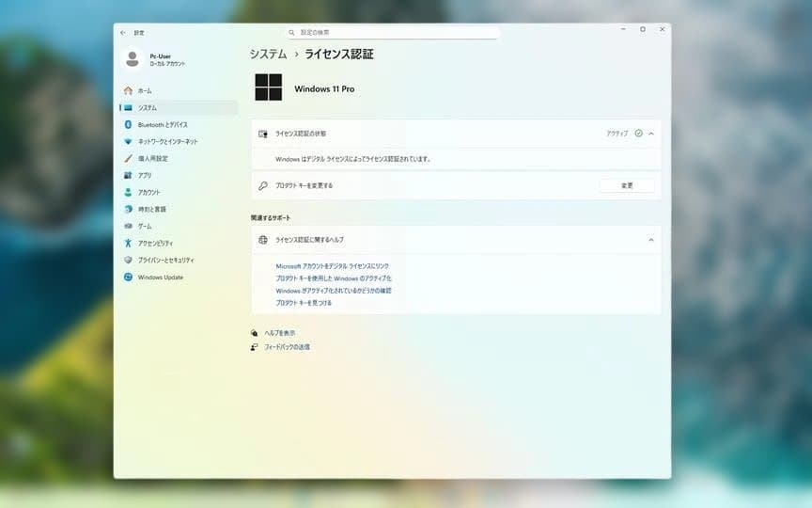Click the ヘルプを表示 link
This screenshot has height=508, width=812.
pos(279,333)
